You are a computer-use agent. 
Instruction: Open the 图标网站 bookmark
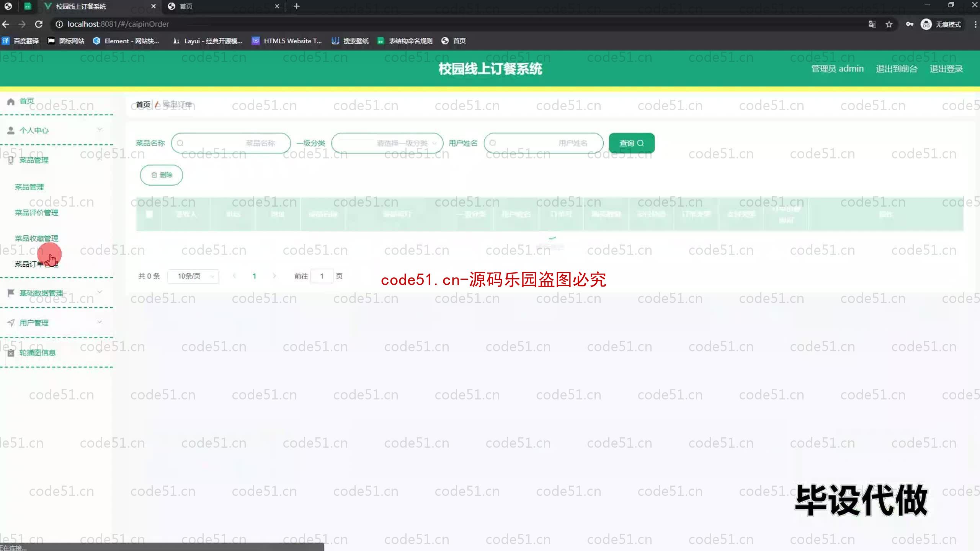65,41
